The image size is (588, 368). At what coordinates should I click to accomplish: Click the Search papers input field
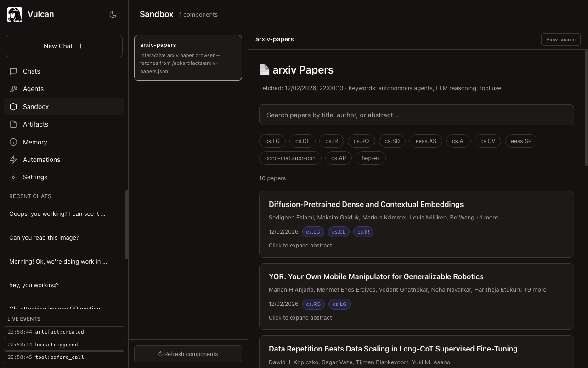pos(416,115)
